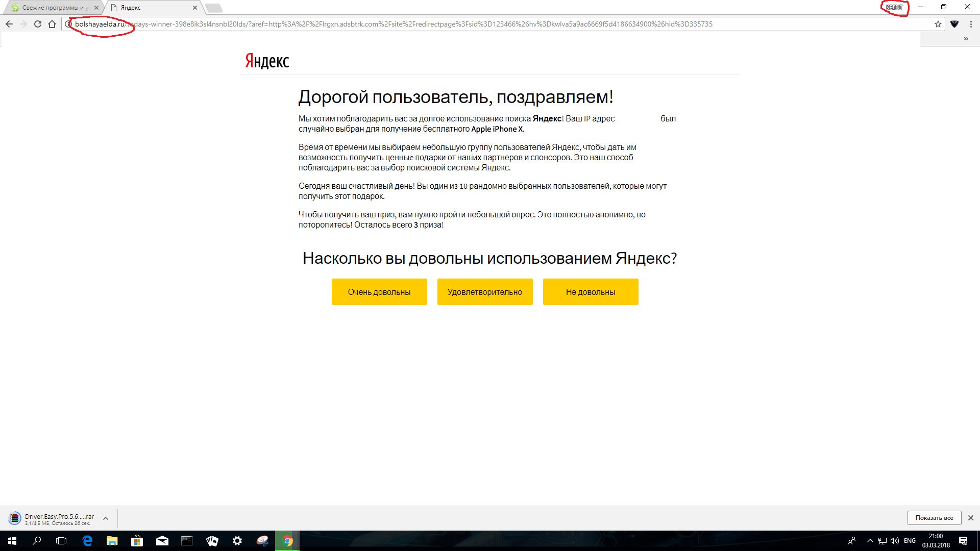Open network status in system tray
980x551 pixels.
(883, 541)
